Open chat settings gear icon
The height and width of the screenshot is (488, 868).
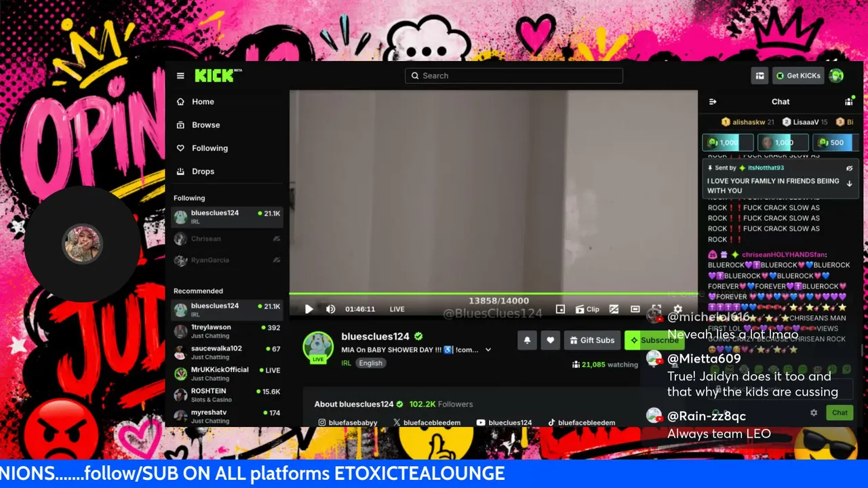click(x=814, y=412)
